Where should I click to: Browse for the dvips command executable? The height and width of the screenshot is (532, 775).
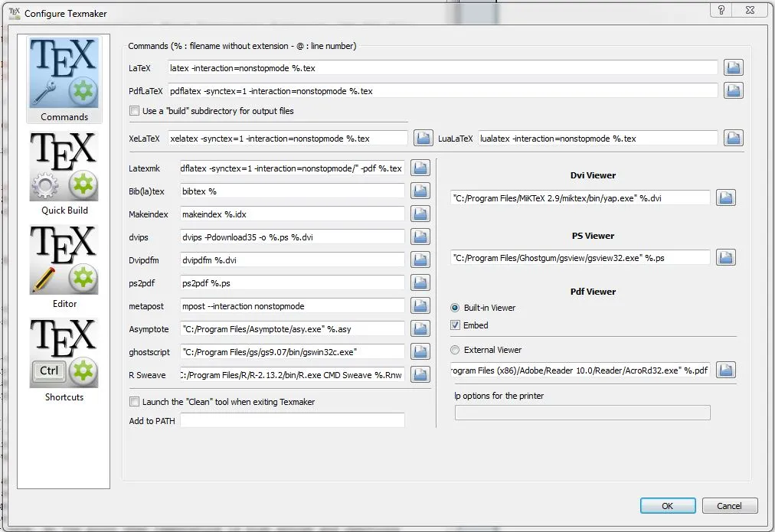coord(420,237)
